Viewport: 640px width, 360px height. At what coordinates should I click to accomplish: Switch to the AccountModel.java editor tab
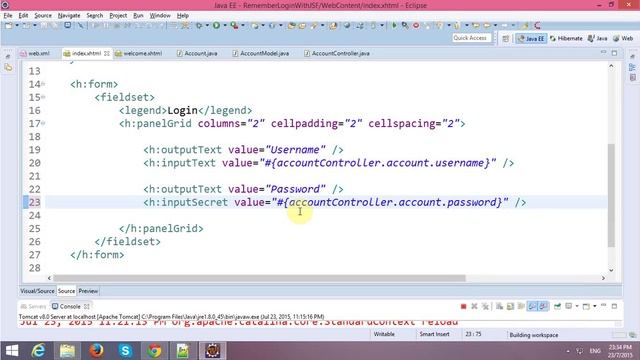(x=261, y=53)
